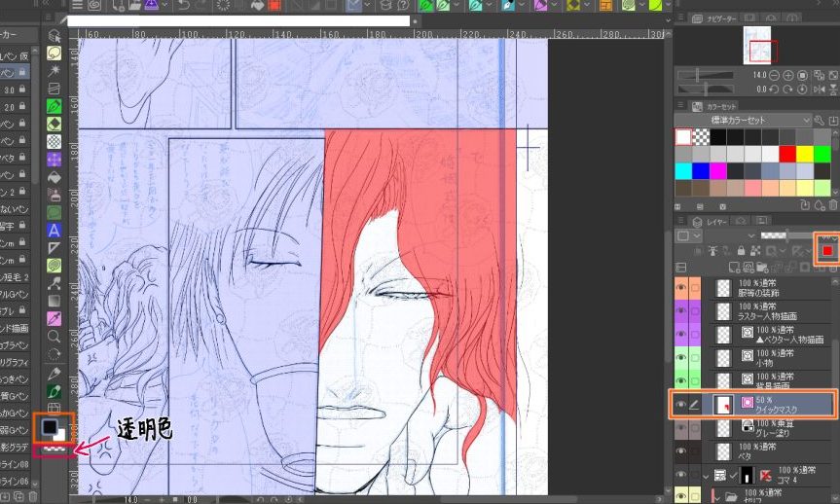Select the Move Layer tool
The height and width of the screenshot is (504, 840).
point(55,35)
